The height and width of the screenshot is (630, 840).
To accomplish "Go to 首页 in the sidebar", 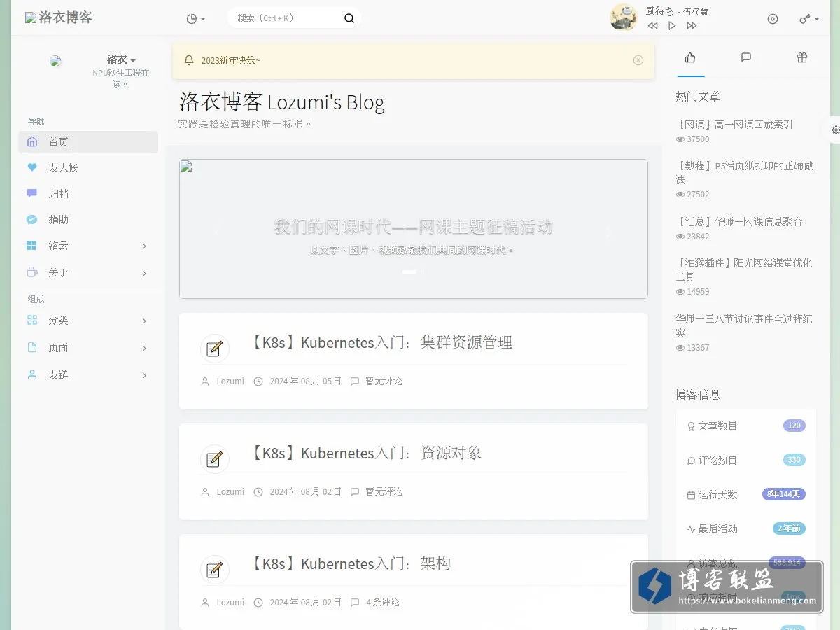I will pos(88,142).
